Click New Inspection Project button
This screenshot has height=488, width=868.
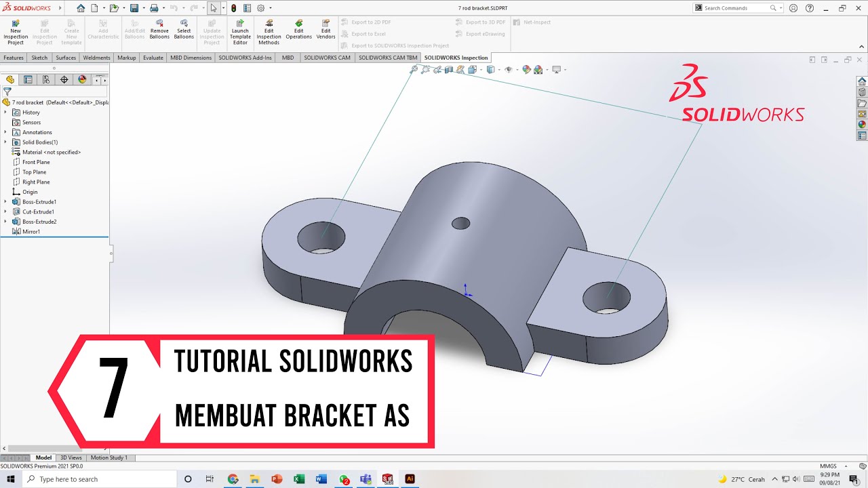(16, 31)
